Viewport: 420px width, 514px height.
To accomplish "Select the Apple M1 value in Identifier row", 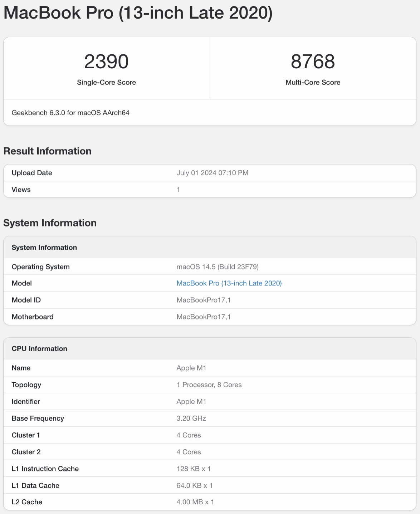I will click(191, 402).
